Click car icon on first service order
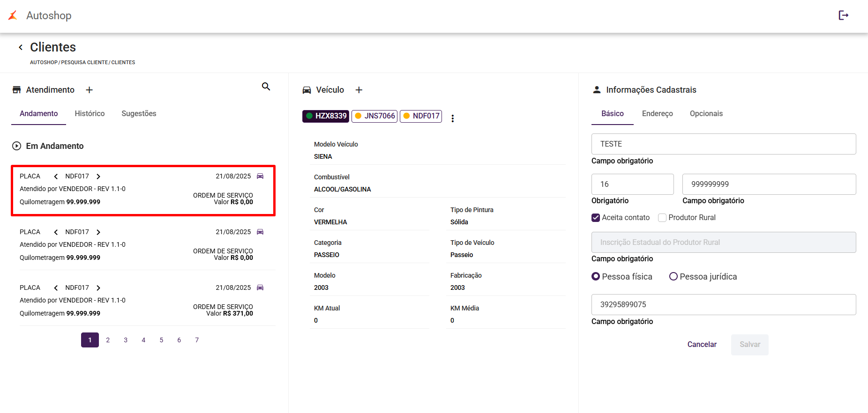The height and width of the screenshot is (413, 868). [x=260, y=176]
